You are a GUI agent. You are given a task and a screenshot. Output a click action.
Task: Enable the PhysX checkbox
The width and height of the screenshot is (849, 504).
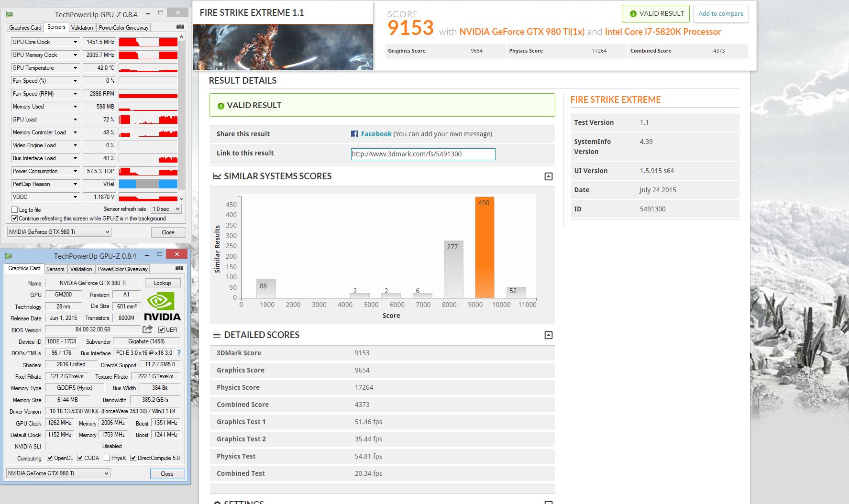107,458
